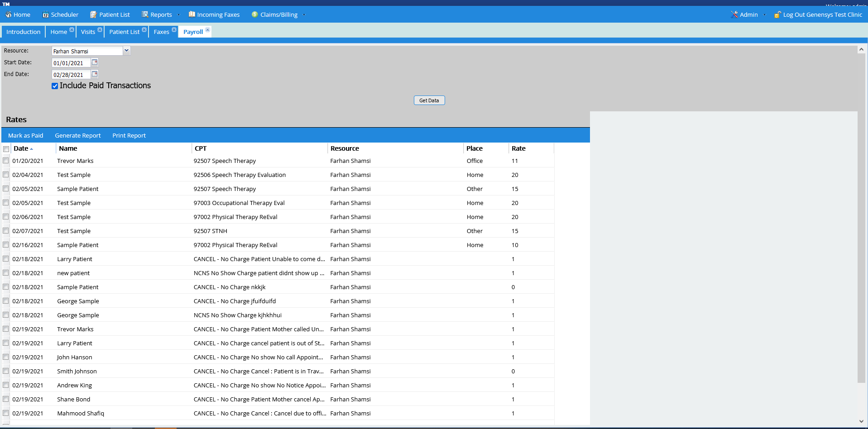
Task: Tick the select-all checkbox in header
Action: pyautogui.click(x=6, y=149)
